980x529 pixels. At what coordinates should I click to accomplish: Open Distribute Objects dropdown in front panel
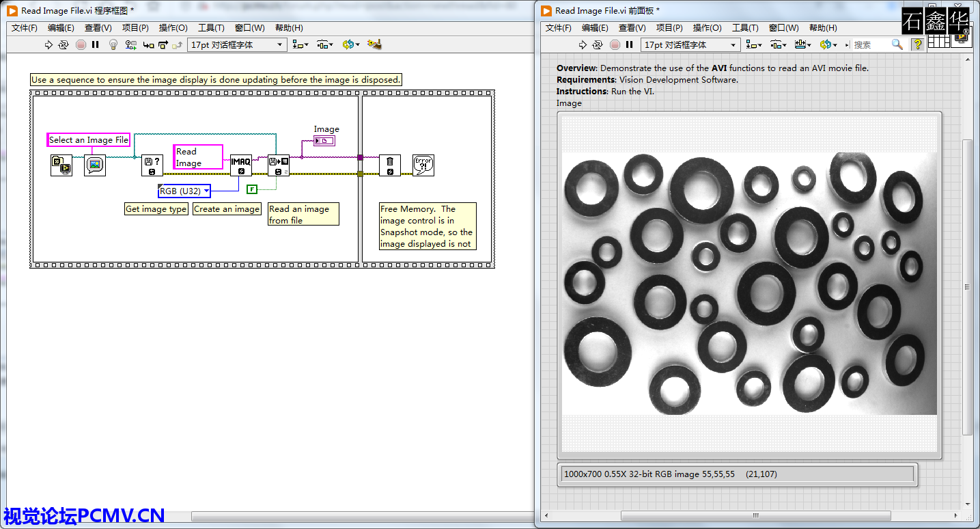(x=779, y=44)
